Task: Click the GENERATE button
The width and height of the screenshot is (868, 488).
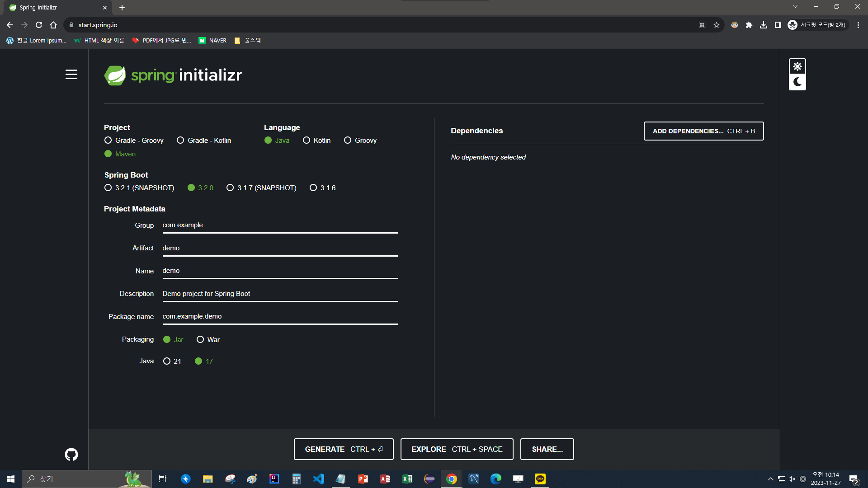Action: pos(344,449)
